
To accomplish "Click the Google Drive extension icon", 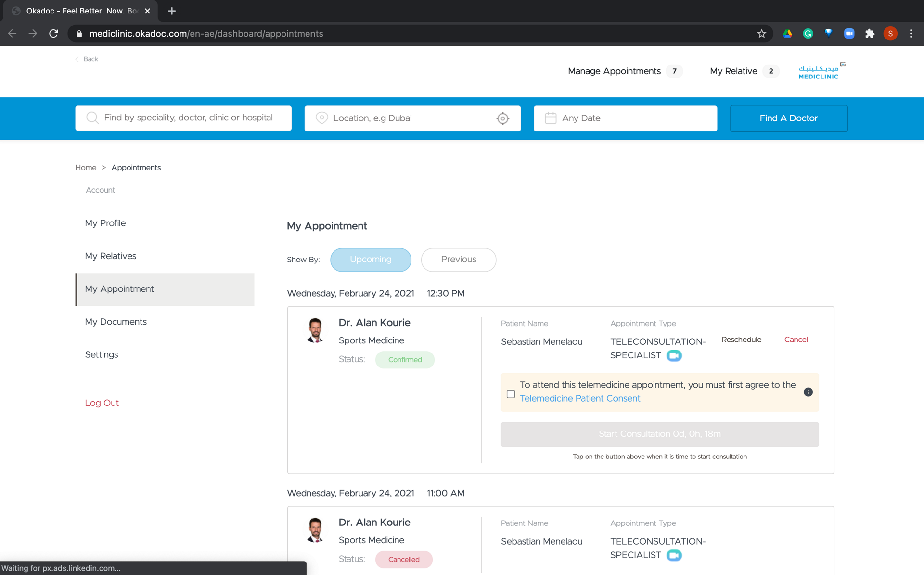I will tap(787, 34).
